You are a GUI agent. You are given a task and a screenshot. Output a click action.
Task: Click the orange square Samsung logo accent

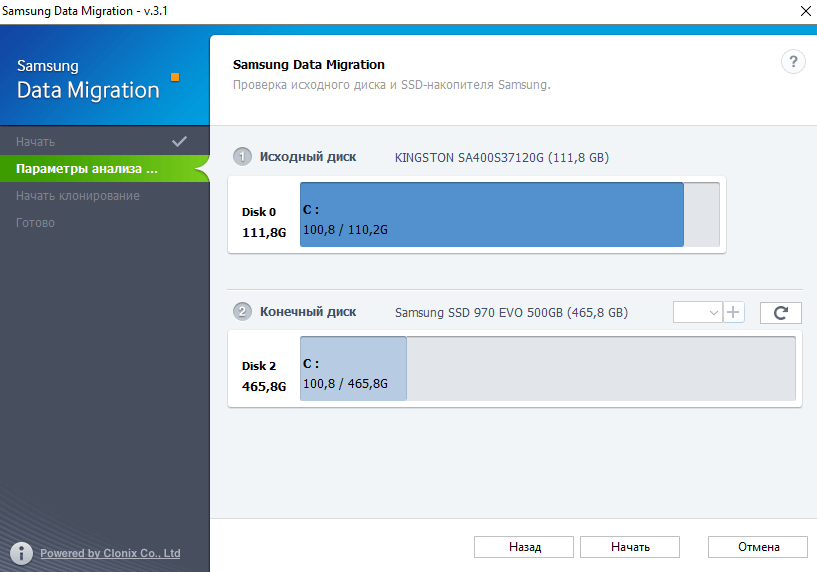(x=175, y=76)
